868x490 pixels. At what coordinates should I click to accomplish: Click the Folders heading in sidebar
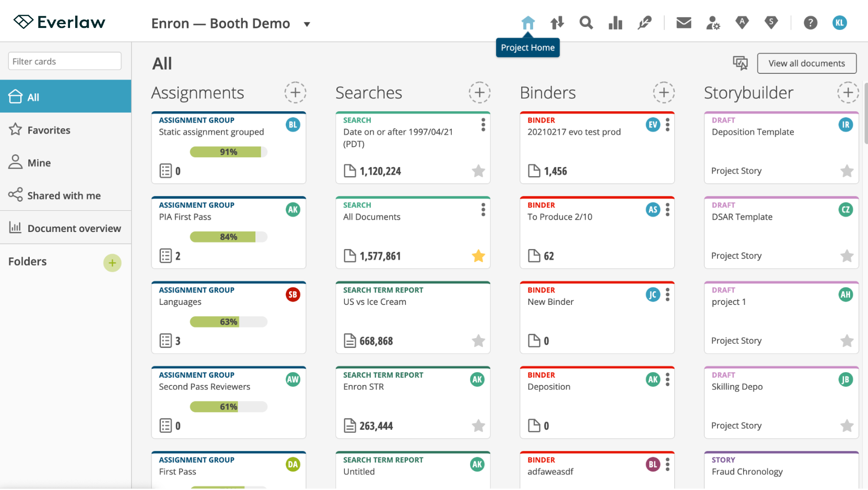pos(27,261)
